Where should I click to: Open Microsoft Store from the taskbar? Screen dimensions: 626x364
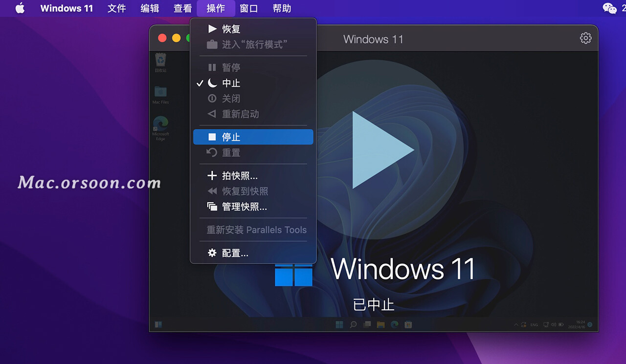click(x=408, y=324)
